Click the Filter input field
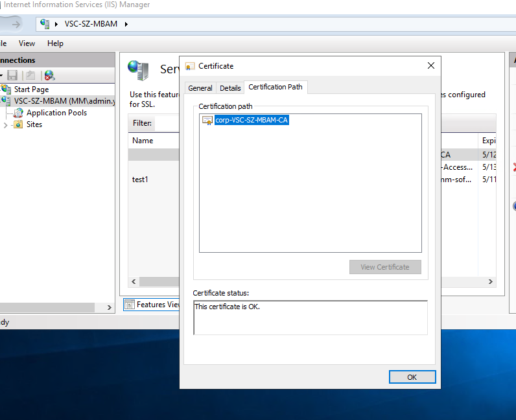Image resolution: width=516 pixels, height=420 pixels. (167, 123)
